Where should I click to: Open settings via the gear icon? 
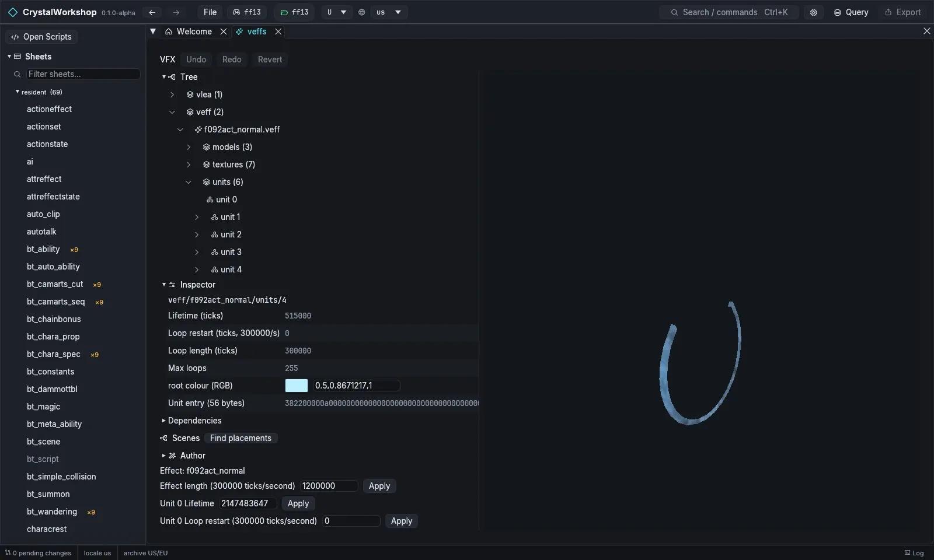click(x=813, y=12)
